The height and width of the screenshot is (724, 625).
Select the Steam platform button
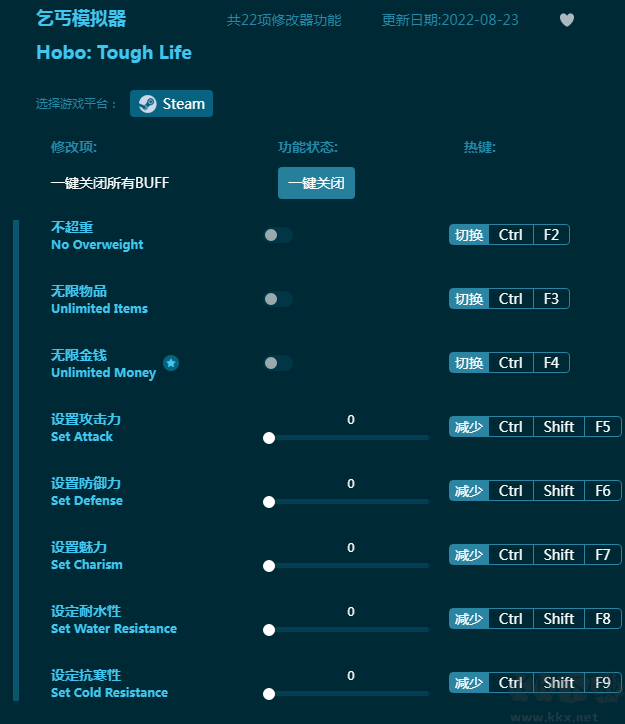(x=171, y=103)
